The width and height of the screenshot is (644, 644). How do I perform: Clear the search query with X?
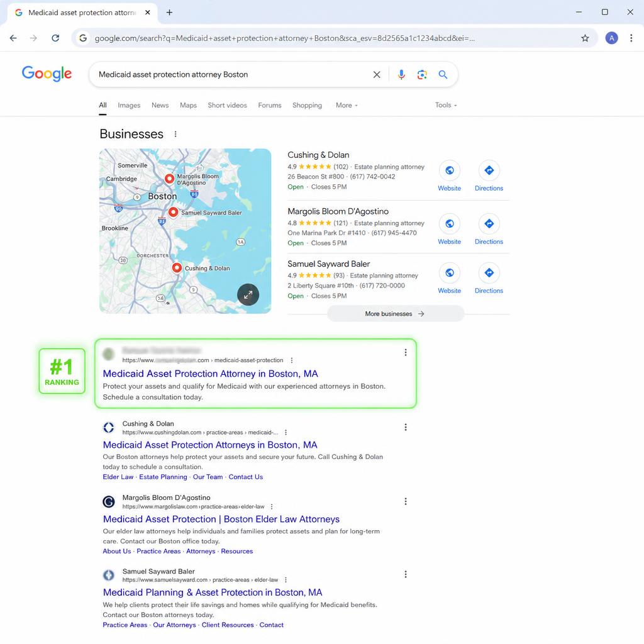(376, 74)
